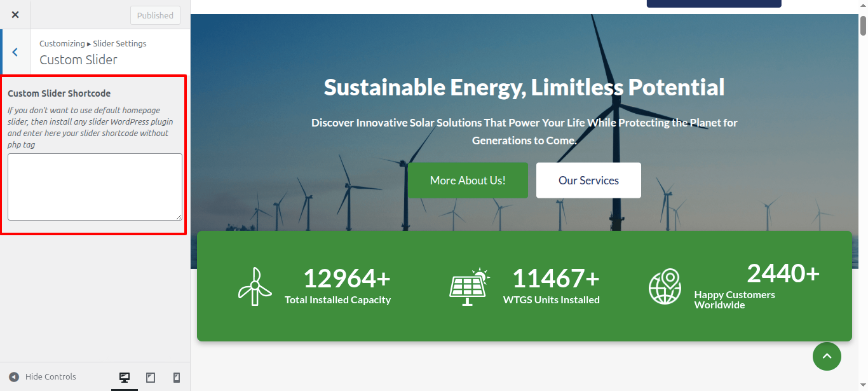The image size is (868, 391).
Task: Click the Sustainable Energy hero heading
Action: tap(524, 87)
